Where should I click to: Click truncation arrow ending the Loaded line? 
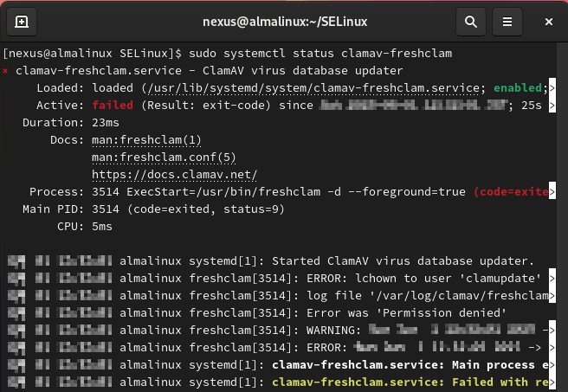(x=552, y=87)
